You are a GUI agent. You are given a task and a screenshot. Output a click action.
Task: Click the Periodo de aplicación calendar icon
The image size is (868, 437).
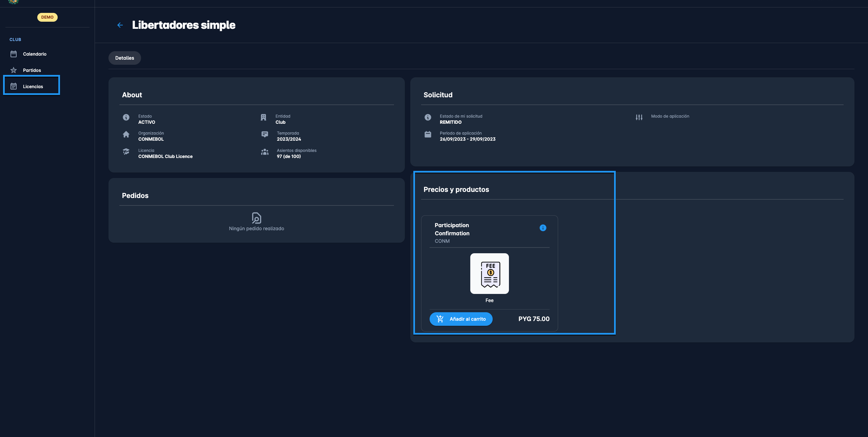[428, 135]
